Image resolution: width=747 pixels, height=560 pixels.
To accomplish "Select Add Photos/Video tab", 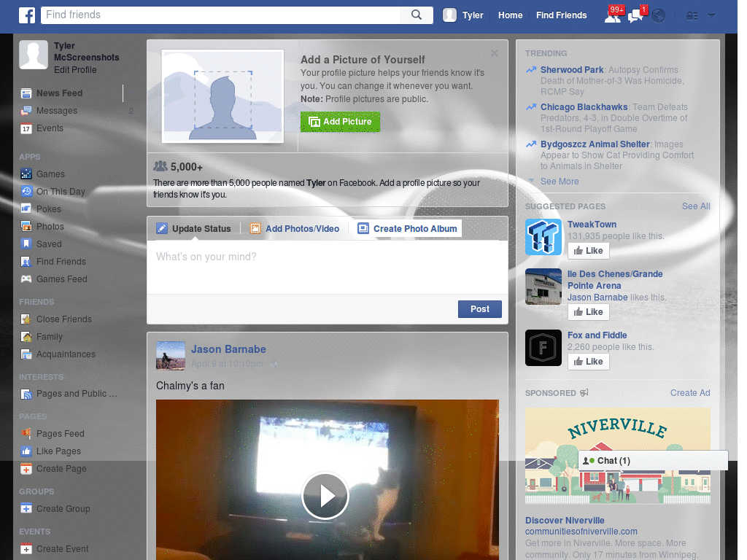I will 295,229.
